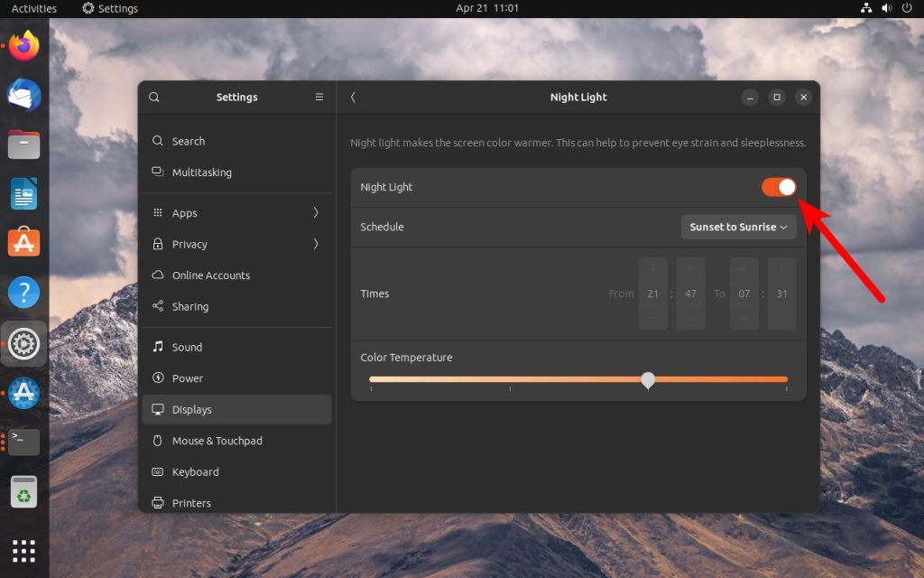Open the Sound settings panel
924x578 pixels.
pyautogui.click(x=237, y=348)
